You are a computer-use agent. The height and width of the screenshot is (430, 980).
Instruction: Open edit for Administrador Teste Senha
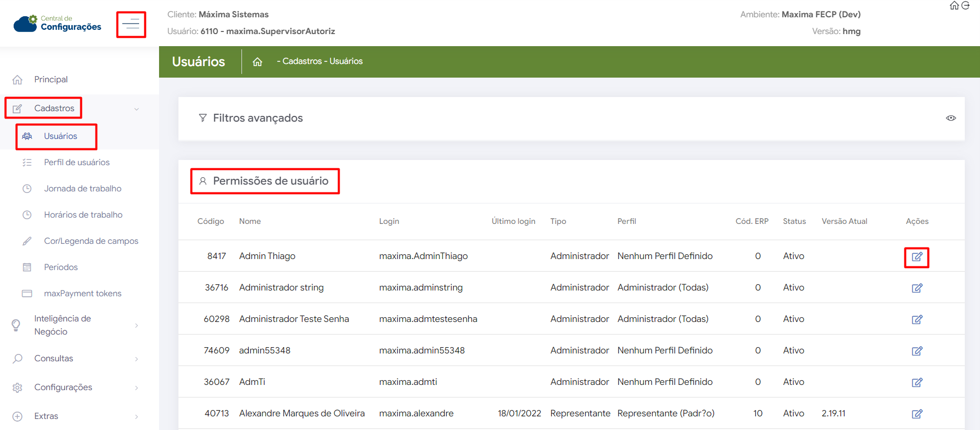point(916,319)
